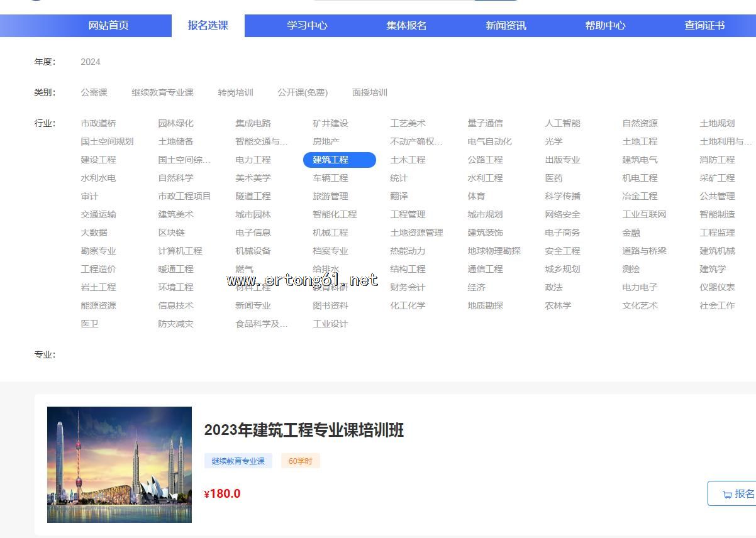Filter by 继续教育专业课 category

[162, 92]
